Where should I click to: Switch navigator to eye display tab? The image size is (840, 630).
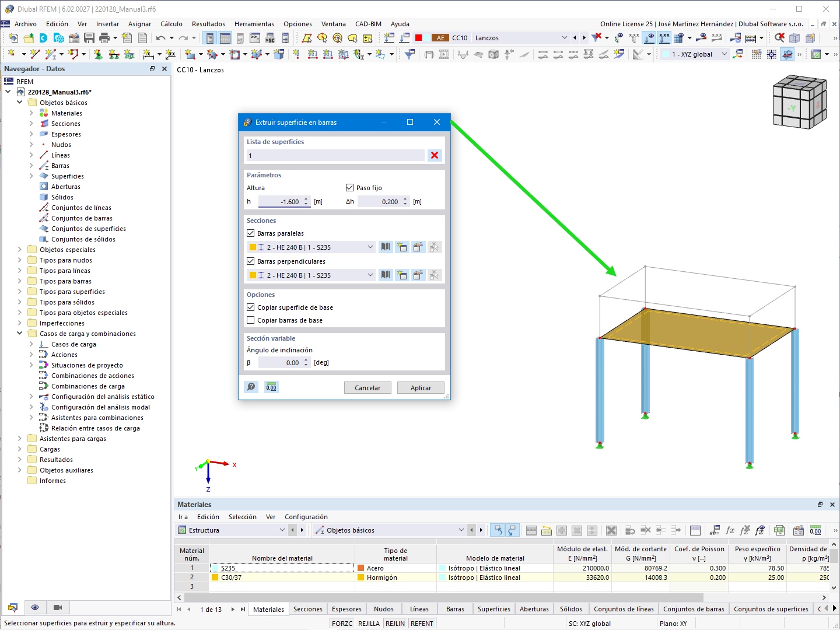(35, 607)
